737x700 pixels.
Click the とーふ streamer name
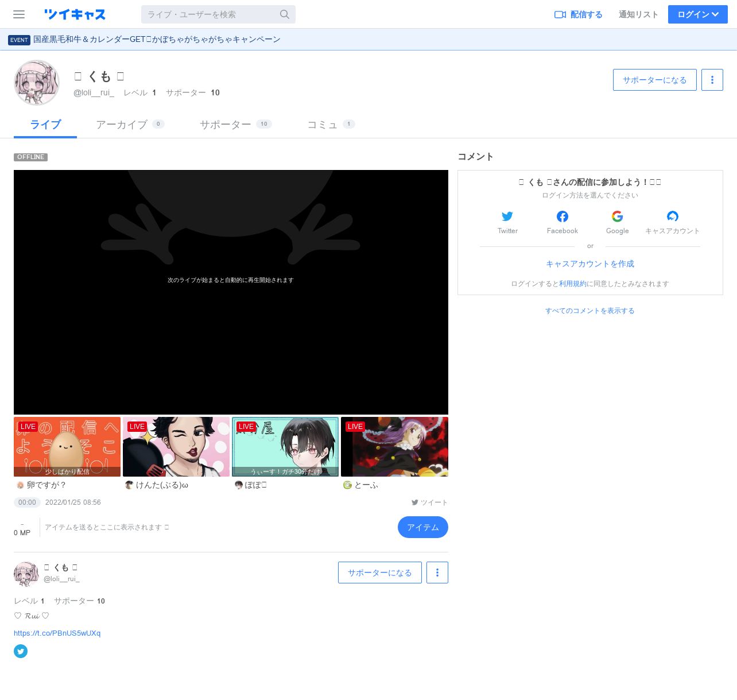[366, 485]
